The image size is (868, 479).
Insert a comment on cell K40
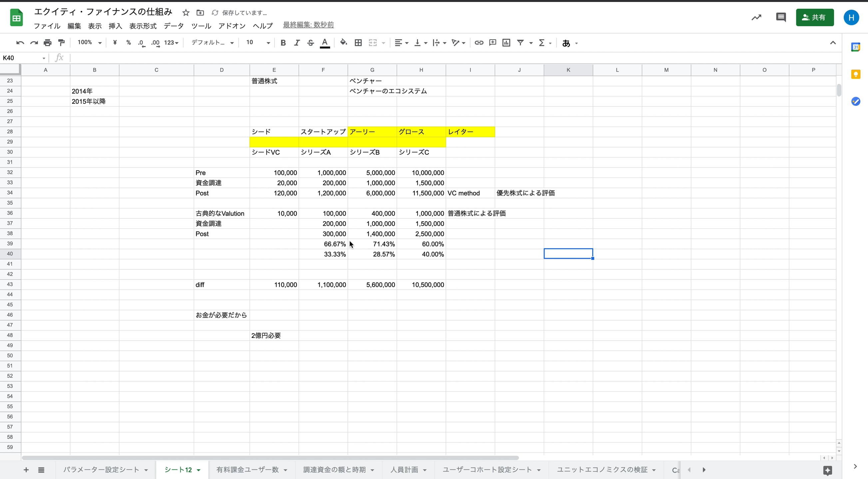click(x=492, y=43)
